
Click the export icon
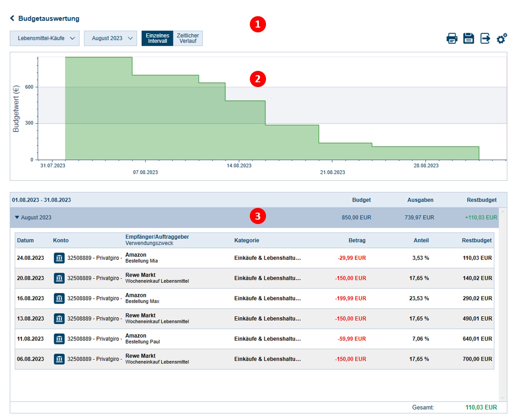[x=485, y=39]
